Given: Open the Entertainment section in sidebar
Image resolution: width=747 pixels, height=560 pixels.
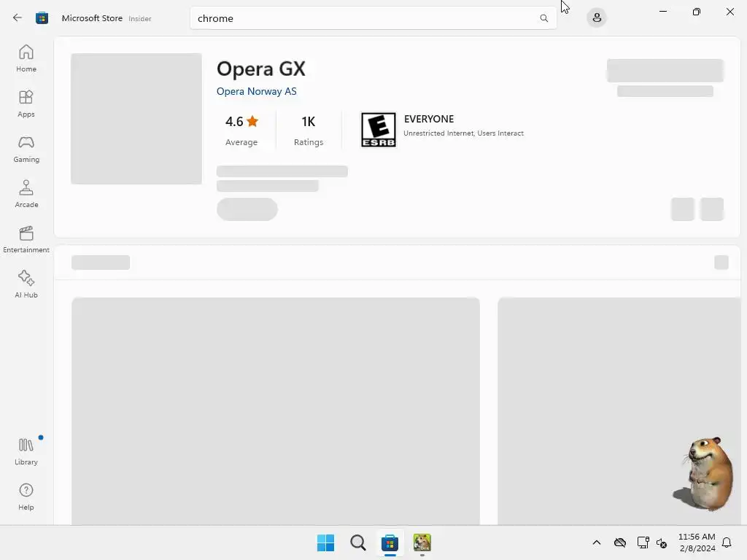Looking at the screenshot, I should [x=26, y=239].
